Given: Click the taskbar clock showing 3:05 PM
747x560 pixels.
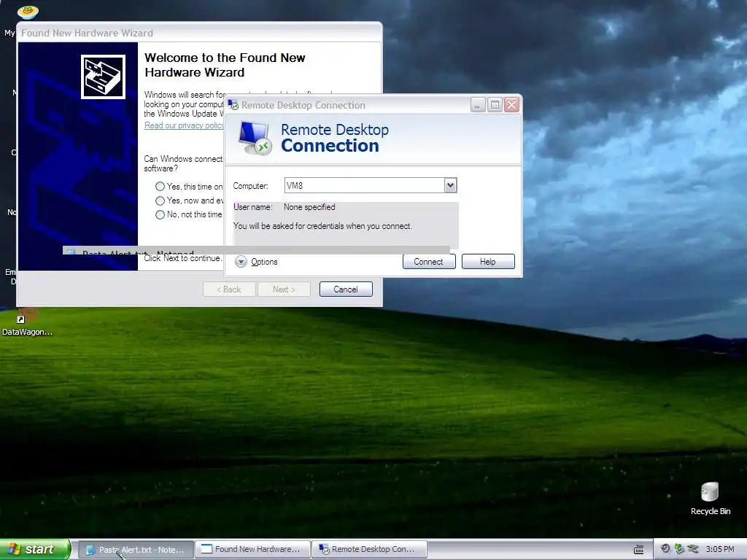Looking at the screenshot, I should coord(720,549).
